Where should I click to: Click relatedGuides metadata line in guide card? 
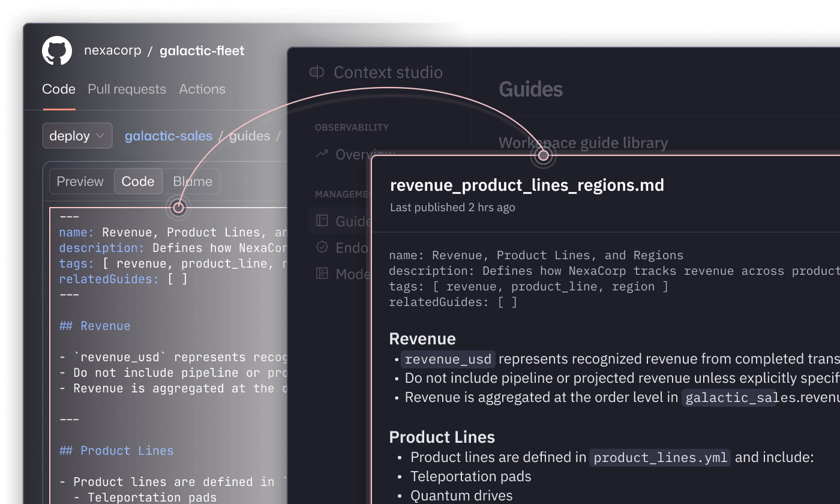453,302
